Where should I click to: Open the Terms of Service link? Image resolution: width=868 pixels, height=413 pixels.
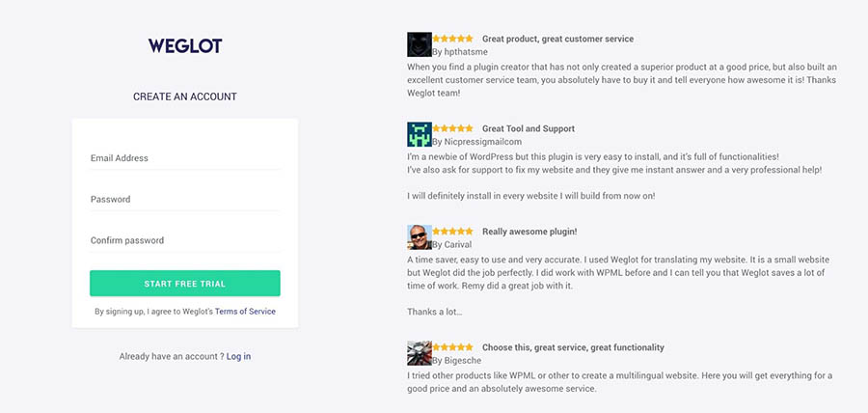tap(245, 312)
